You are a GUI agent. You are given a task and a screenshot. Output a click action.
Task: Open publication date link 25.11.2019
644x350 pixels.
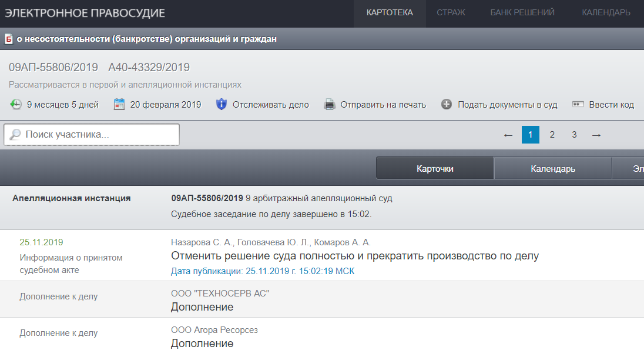pyautogui.click(x=263, y=271)
